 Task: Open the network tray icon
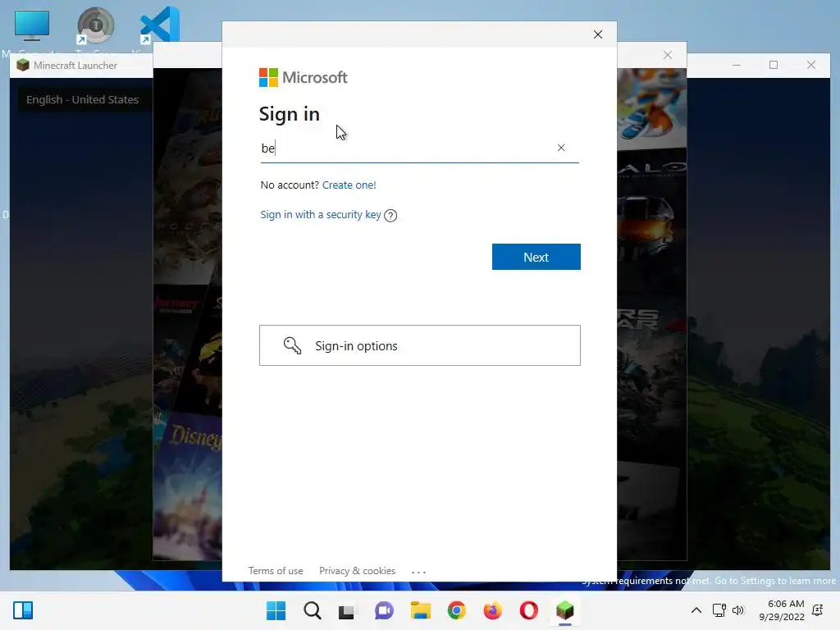pyautogui.click(x=719, y=610)
